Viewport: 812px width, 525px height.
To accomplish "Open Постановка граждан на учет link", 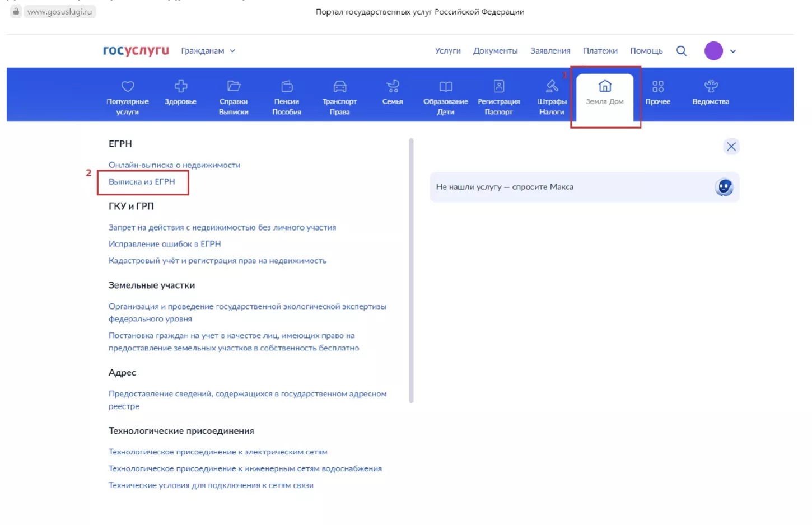I will pos(234,342).
